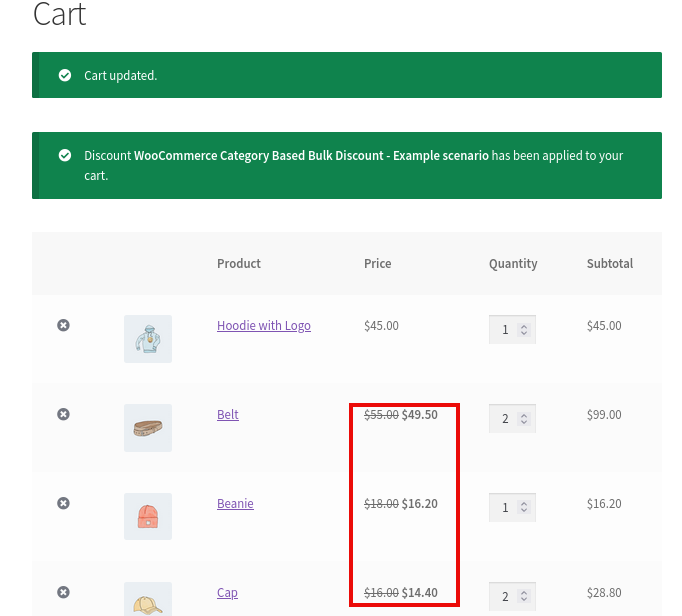The width and height of the screenshot is (682, 616).
Task: Open the Beanie thumbnail image
Action: [148, 517]
